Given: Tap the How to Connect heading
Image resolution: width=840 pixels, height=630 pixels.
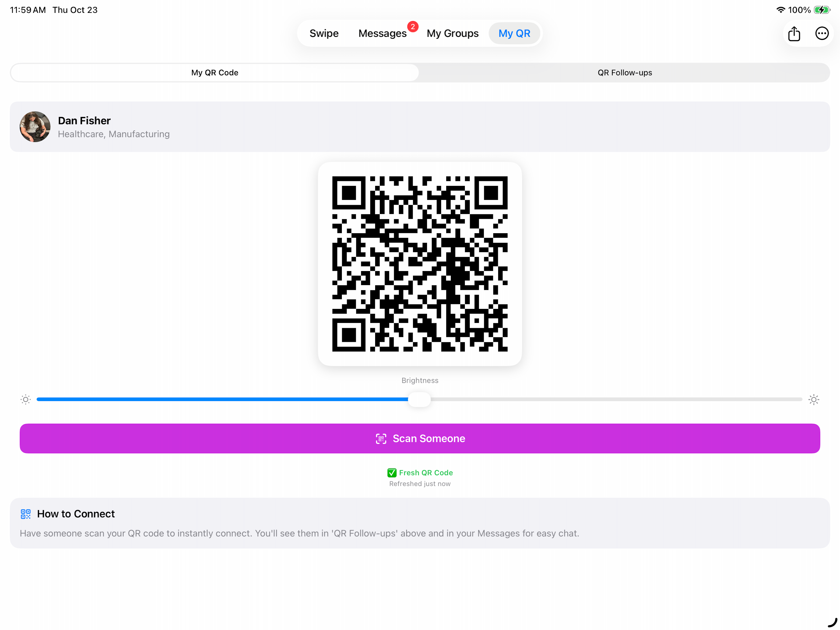Looking at the screenshot, I should (x=76, y=514).
